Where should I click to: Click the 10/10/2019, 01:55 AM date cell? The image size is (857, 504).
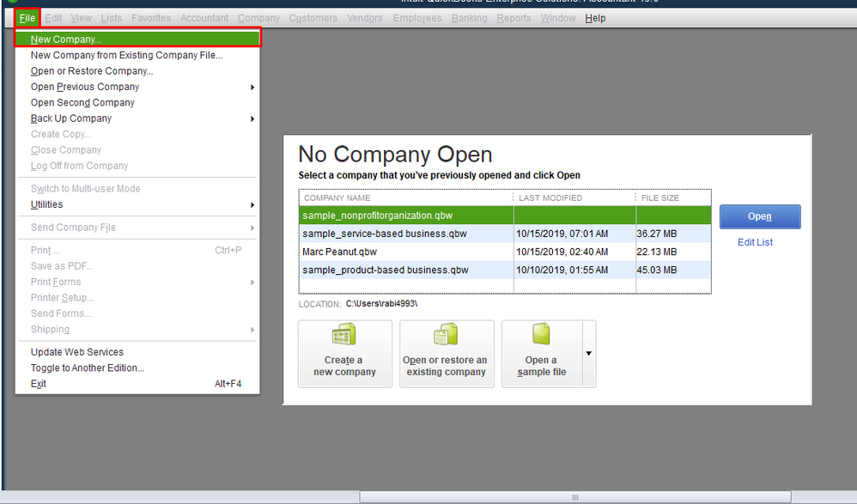point(562,270)
